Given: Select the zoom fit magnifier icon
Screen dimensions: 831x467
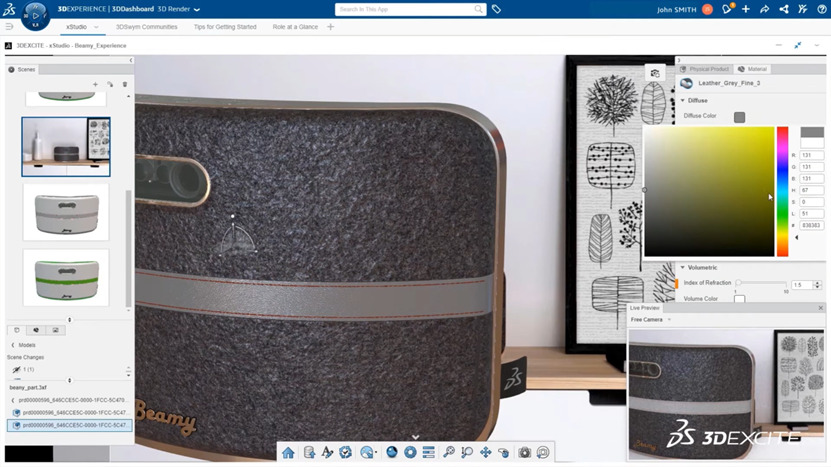Looking at the screenshot, I should click(448, 452).
